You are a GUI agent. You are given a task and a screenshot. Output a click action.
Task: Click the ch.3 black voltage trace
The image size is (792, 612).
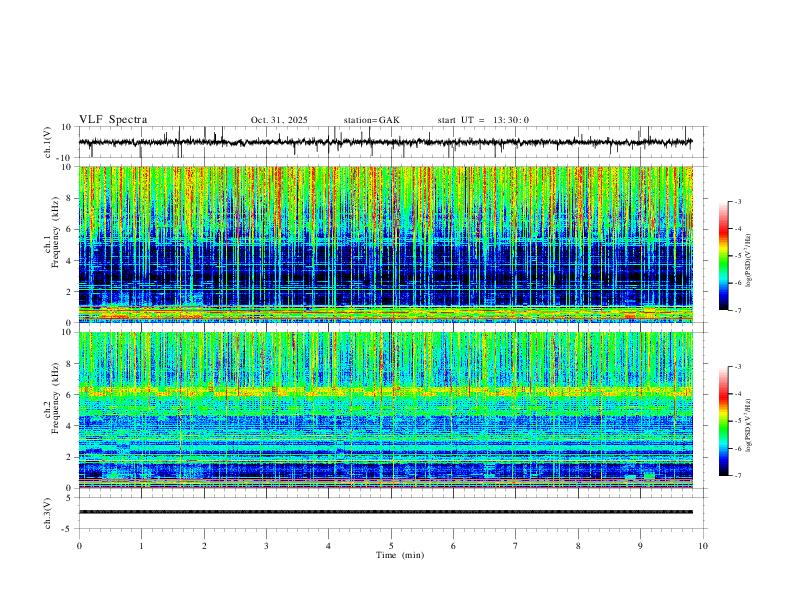point(385,512)
